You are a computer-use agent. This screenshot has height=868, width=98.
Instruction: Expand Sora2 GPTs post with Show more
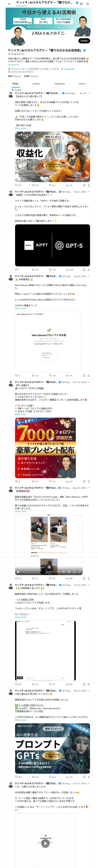(20, 617)
